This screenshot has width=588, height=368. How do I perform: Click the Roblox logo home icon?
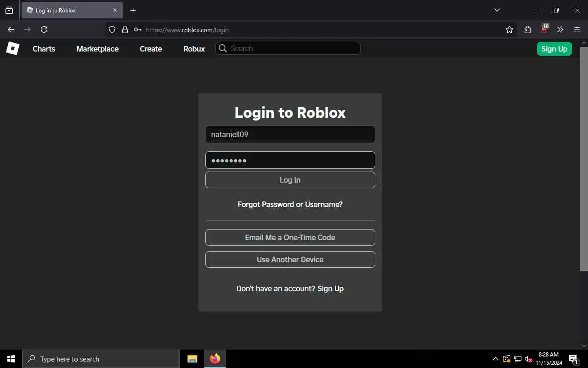[12, 48]
